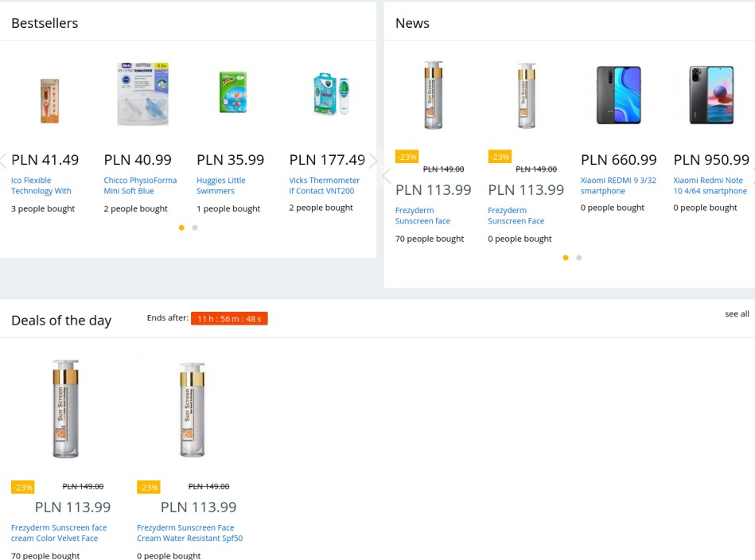This screenshot has width=755, height=560.
Task: Click '70 people bought' text in News
Action: point(430,239)
